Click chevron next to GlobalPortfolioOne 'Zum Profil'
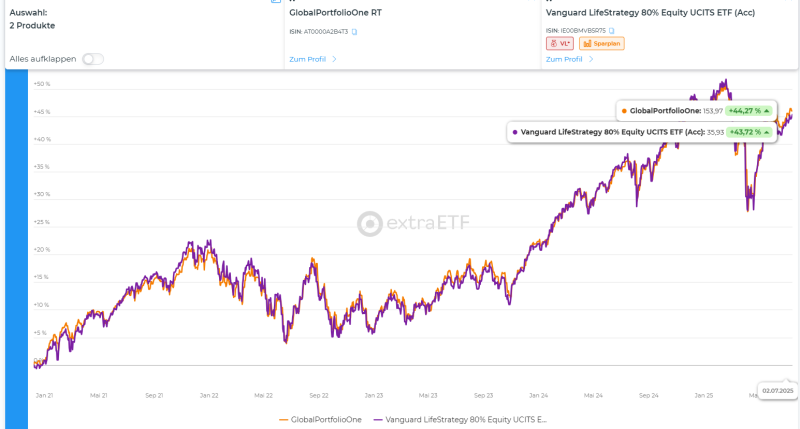Image resolution: width=800 pixels, height=429 pixels. tap(334, 59)
